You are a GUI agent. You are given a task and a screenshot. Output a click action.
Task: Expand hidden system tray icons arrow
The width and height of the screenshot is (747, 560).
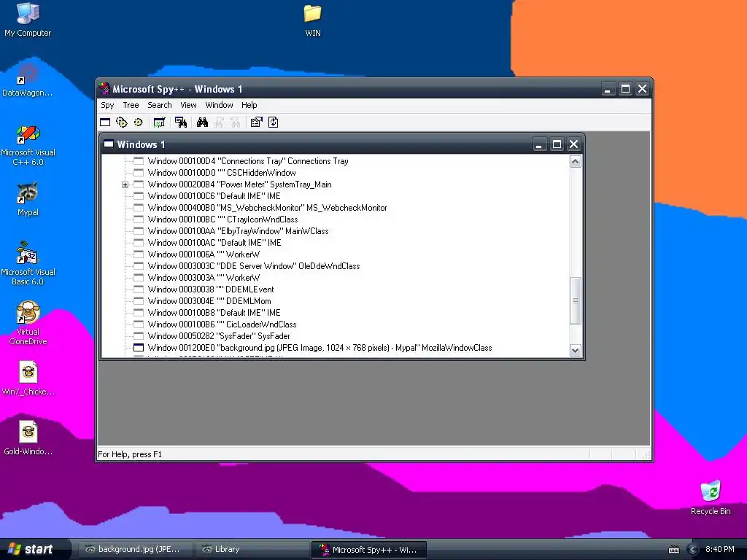pos(693,550)
